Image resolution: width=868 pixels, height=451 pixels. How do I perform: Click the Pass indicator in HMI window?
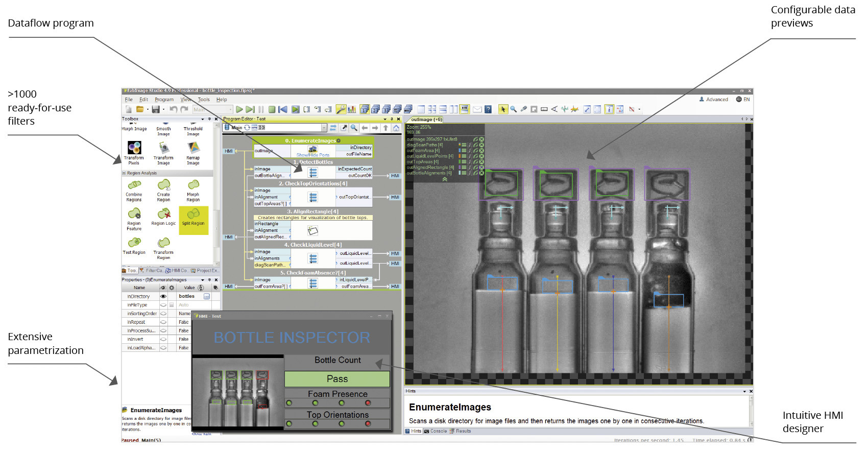[x=337, y=379]
